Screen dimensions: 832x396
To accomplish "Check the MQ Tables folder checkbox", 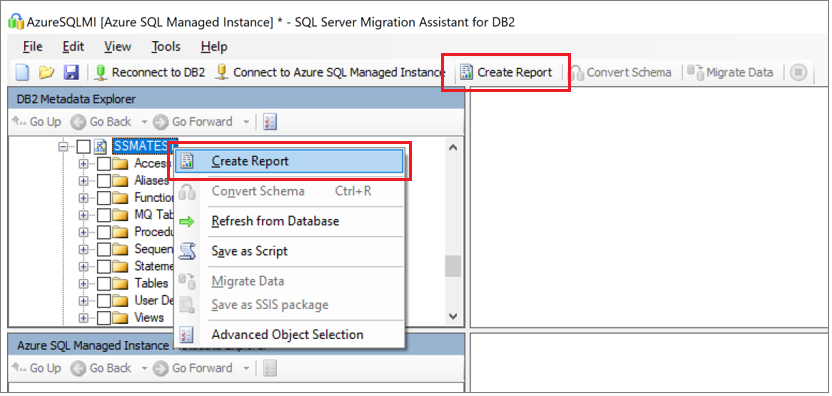I will pyautogui.click(x=103, y=215).
